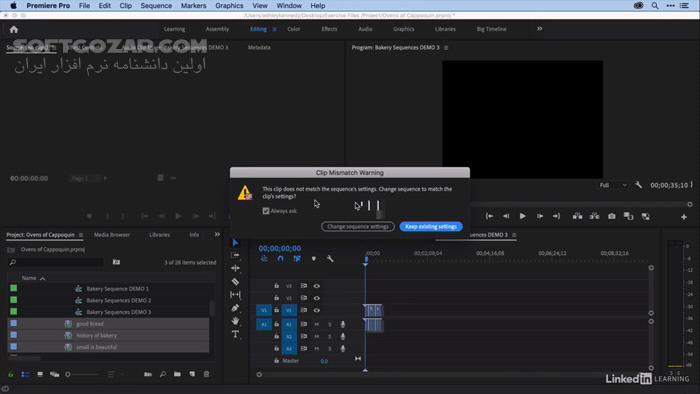Screen dimensions: 700x394
Task: Play in Program monitor
Action: click(x=522, y=216)
